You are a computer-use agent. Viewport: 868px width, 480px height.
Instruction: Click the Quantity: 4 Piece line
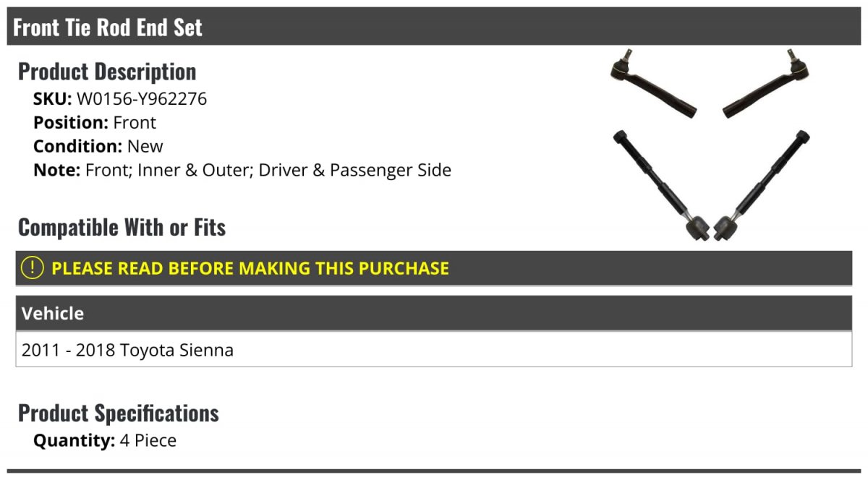(x=105, y=440)
